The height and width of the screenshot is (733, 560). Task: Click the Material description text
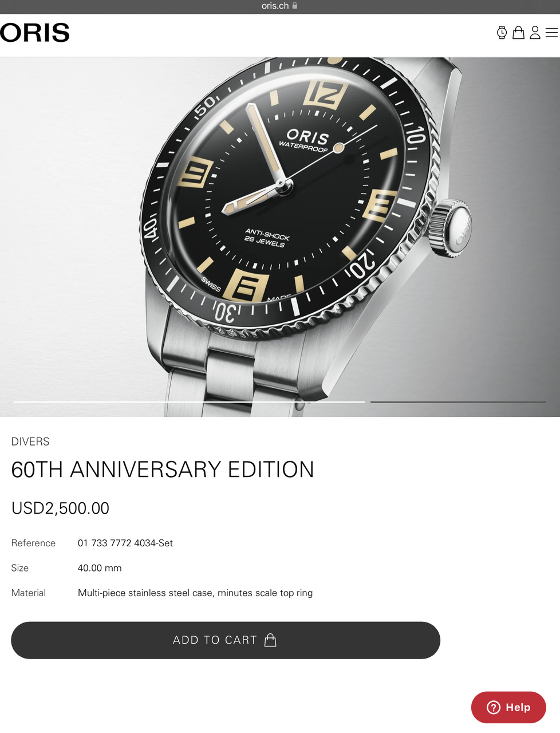(195, 593)
